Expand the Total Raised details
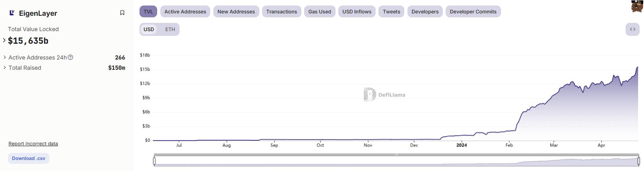Screen dimensions: 644x171 (5, 68)
